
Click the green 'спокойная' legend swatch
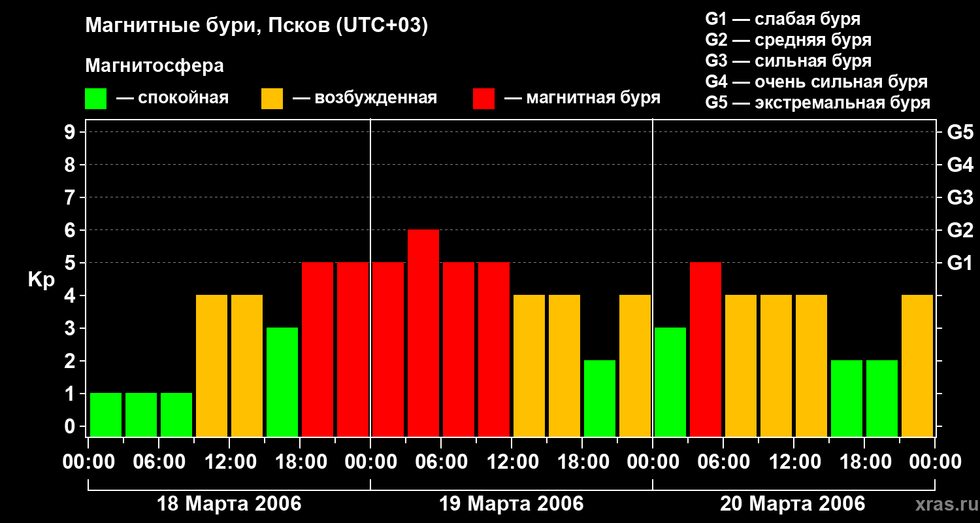pyautogui.click(x=95, y=99)
